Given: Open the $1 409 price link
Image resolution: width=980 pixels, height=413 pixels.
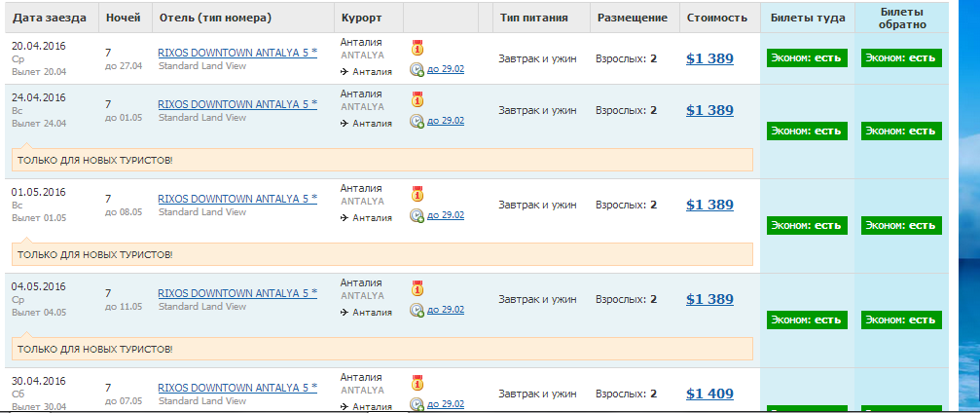Looking at the screenshot, I should click(x=709, y=394).
